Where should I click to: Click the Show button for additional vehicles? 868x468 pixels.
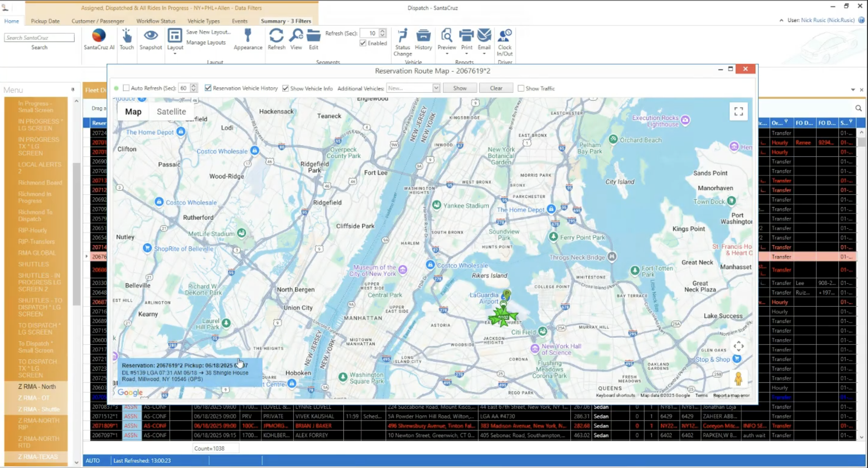point(459,88)
